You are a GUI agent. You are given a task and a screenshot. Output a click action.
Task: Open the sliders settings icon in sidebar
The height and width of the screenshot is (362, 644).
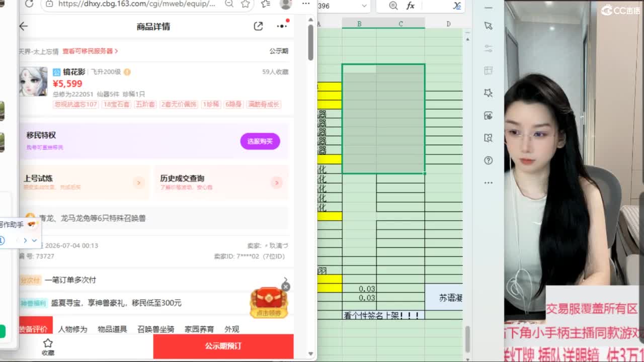488,48
